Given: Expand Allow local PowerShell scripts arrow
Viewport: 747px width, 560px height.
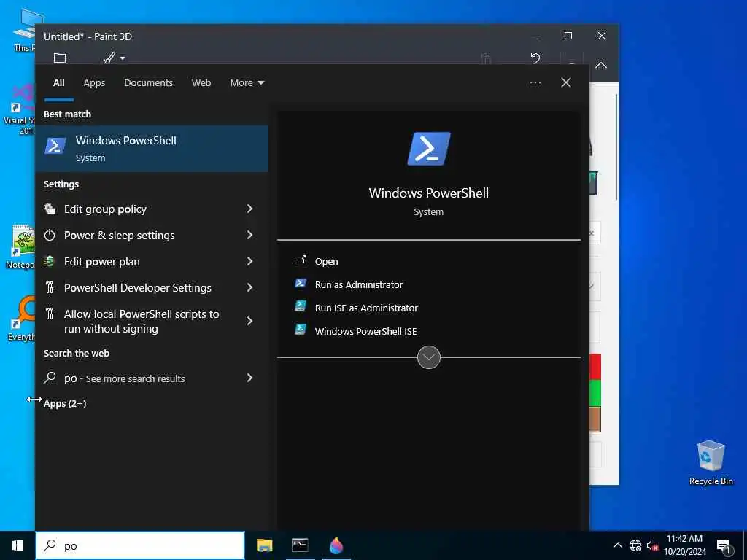Looking at the screenshot, I should (x=249, y=321).
